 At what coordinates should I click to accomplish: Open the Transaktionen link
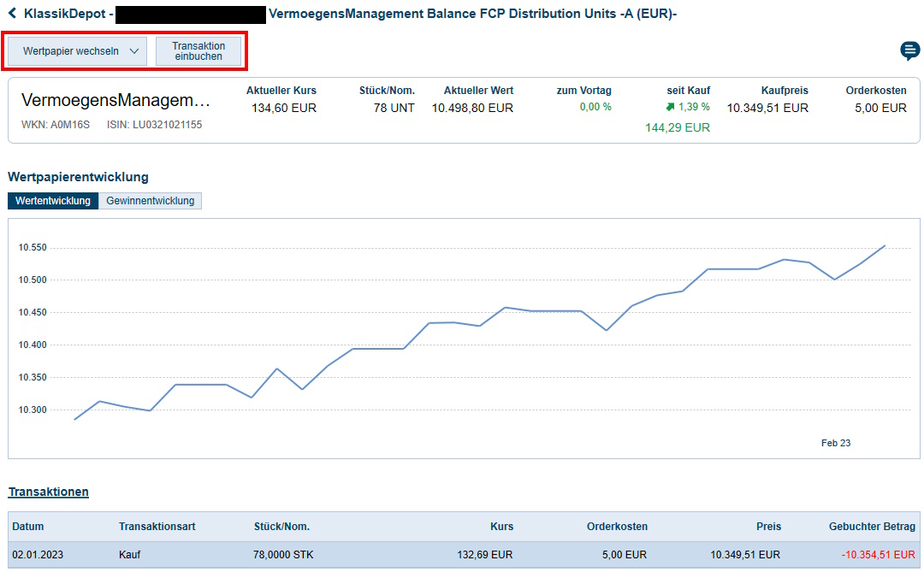click(x=48, y=492)
